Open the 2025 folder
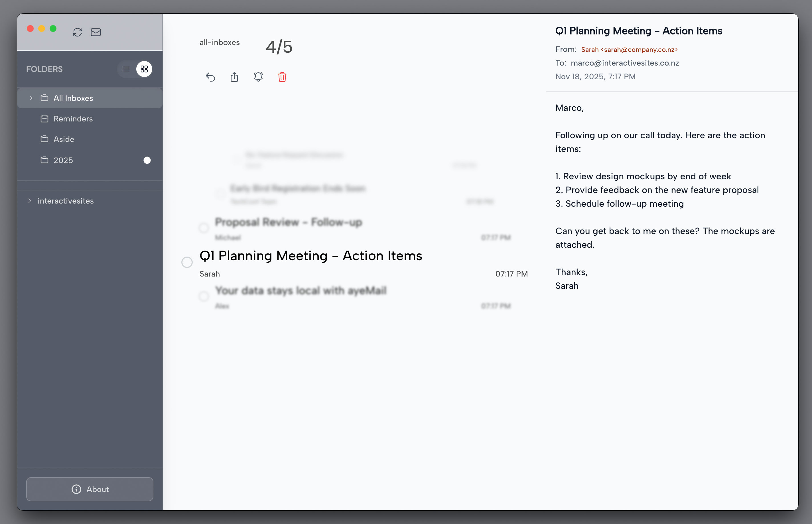The height and width of the screenshot is (524, 812). coord(63,160)
